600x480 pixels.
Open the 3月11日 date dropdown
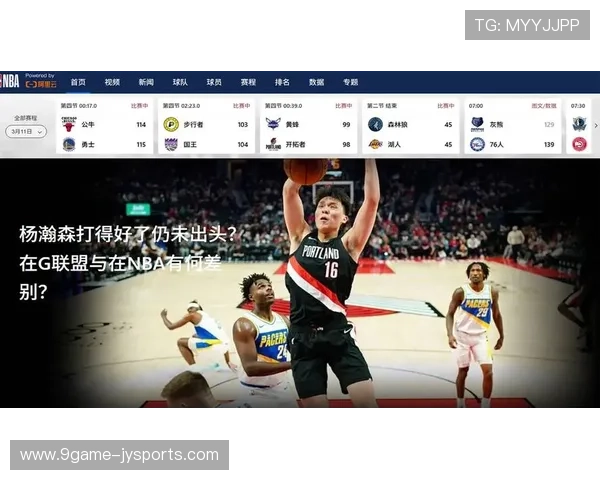[x=24, y=131]
